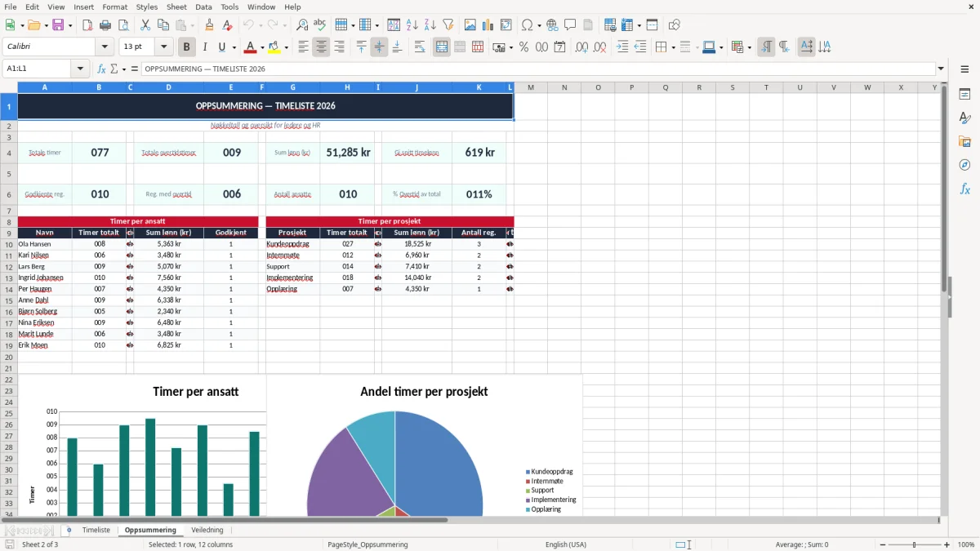Open the Function Wizard
Screen dimensions: 980x551
click(x=101, y=69)
